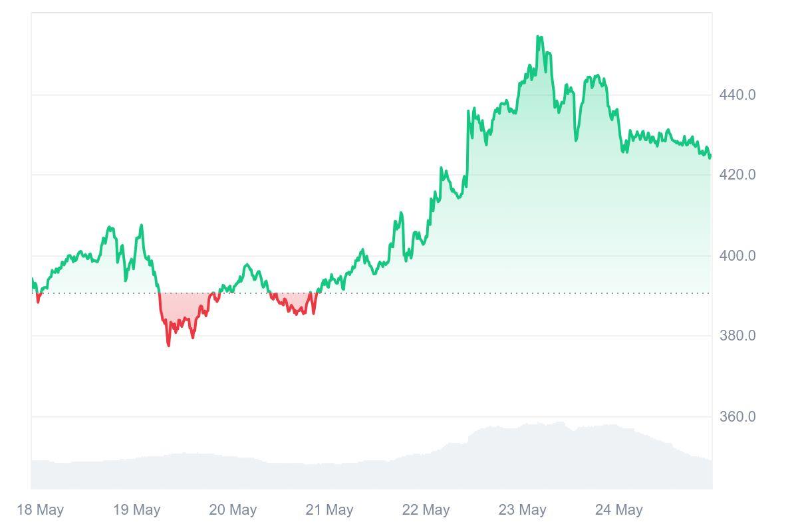
Task: Click the highest peak of the price line
Action: click(539, 37)
